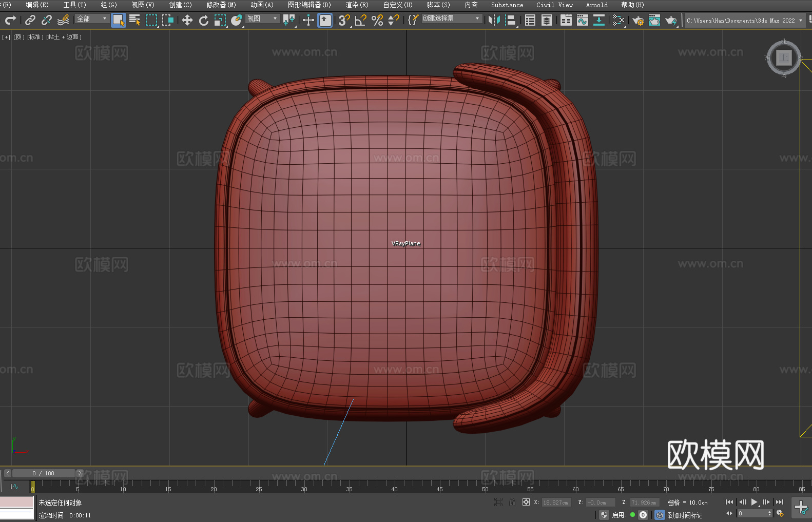Image resolution: width=812 pixels, height=522 pixels.
Task: Open the 修改器(M) menu
Action: pyautogui.click(x=221, y=5)
